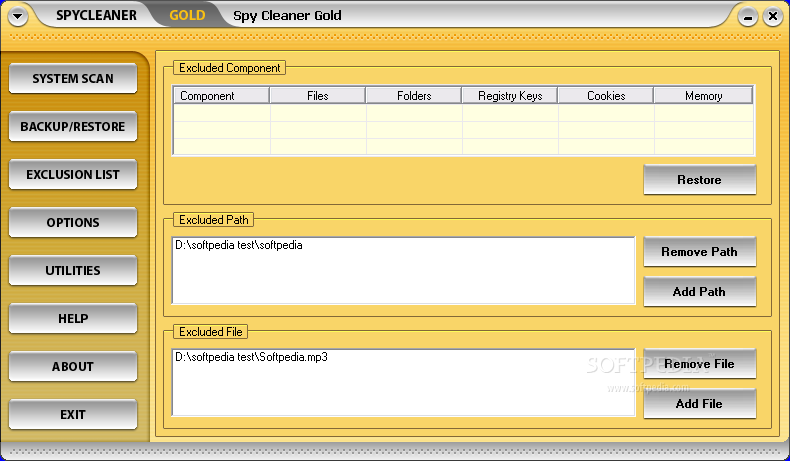Click Remove File button
790x461 pixels.
coord(699,363)
